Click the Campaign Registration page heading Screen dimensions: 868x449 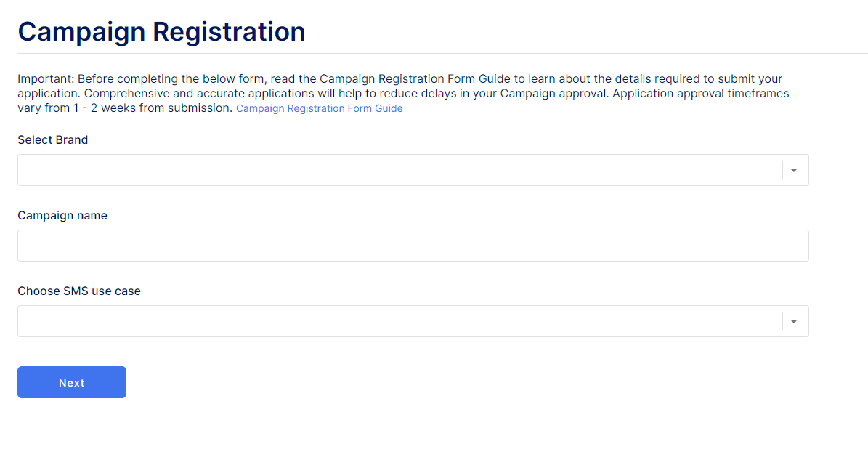tap(161, 31)
